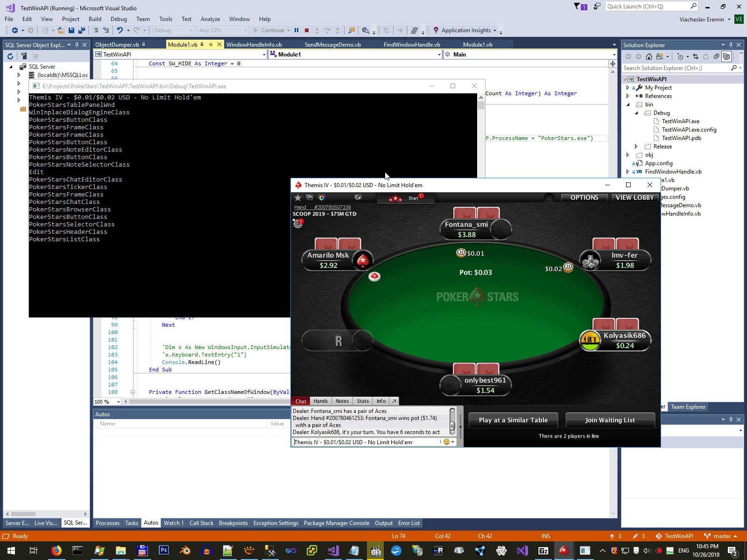Image resolution: width=747 pixels, height=560 pixels.
Task: Click the replay hand arrow icon in PokerStars
Action: click(x=358, y=197)
